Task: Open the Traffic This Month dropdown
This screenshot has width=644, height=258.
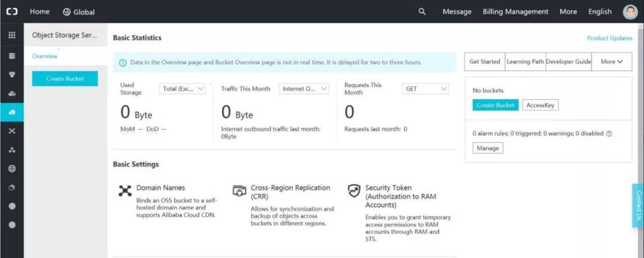Action: 304,88
